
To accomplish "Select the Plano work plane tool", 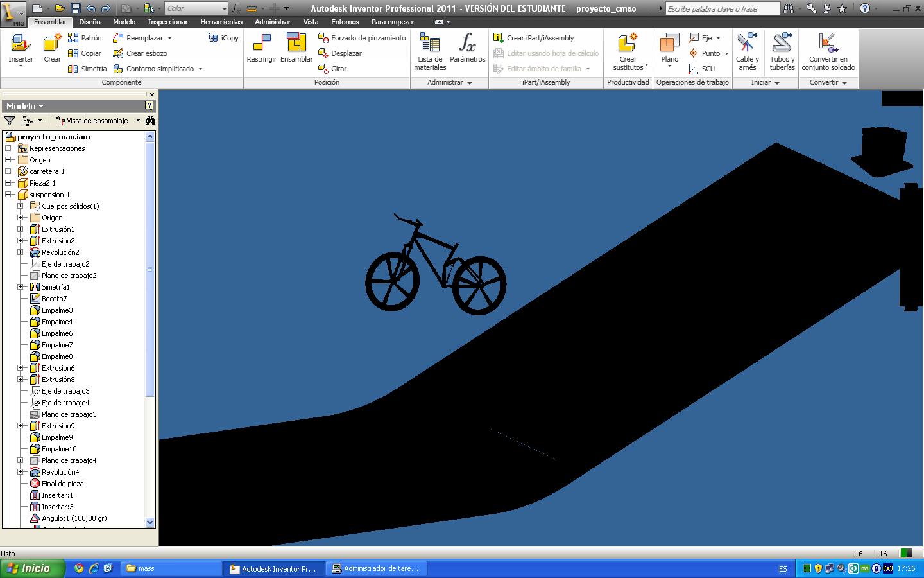I will [669, 49].
